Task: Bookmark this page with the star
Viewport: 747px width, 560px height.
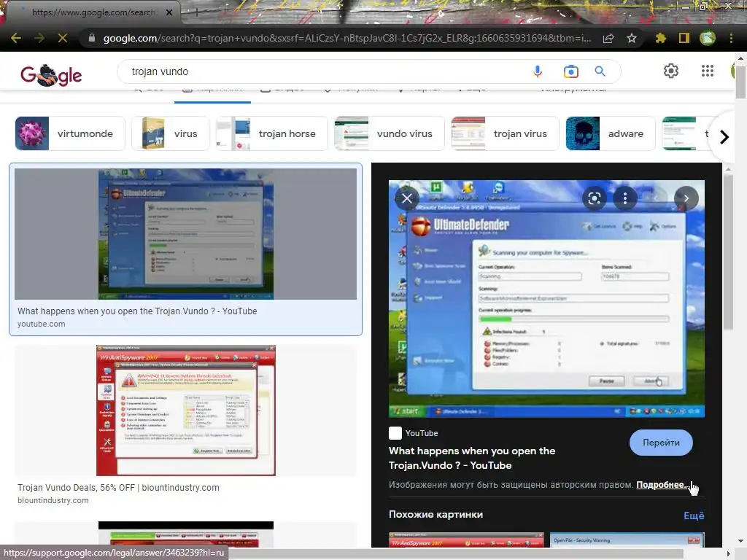Action: (x=632, y=38)
